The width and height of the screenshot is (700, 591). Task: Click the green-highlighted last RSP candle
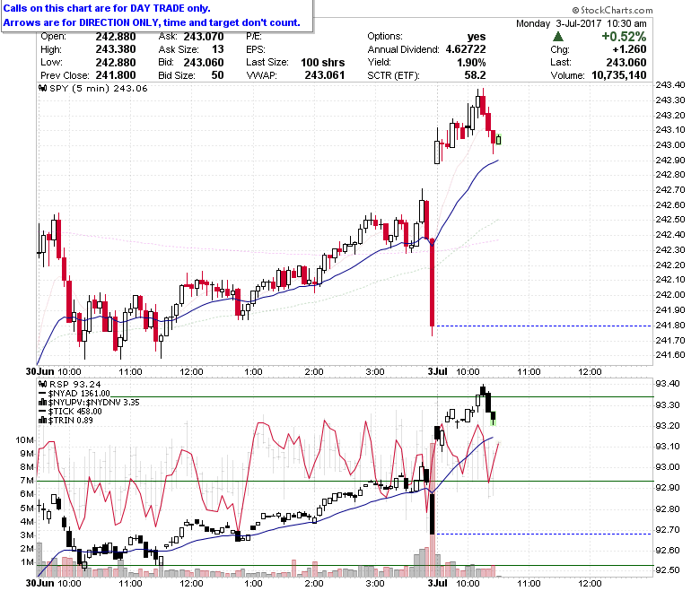click(494, 419)
